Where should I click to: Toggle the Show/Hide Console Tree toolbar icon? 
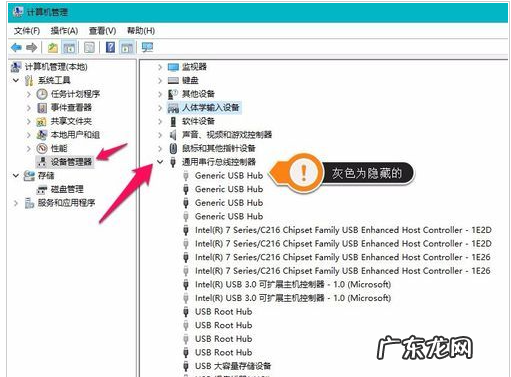69,48
